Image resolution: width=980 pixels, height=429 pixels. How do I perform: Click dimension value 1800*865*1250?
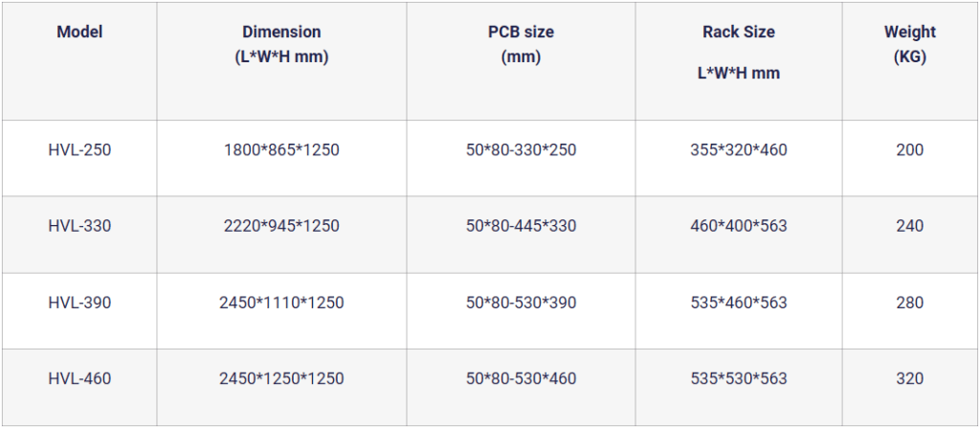(281, 149)
